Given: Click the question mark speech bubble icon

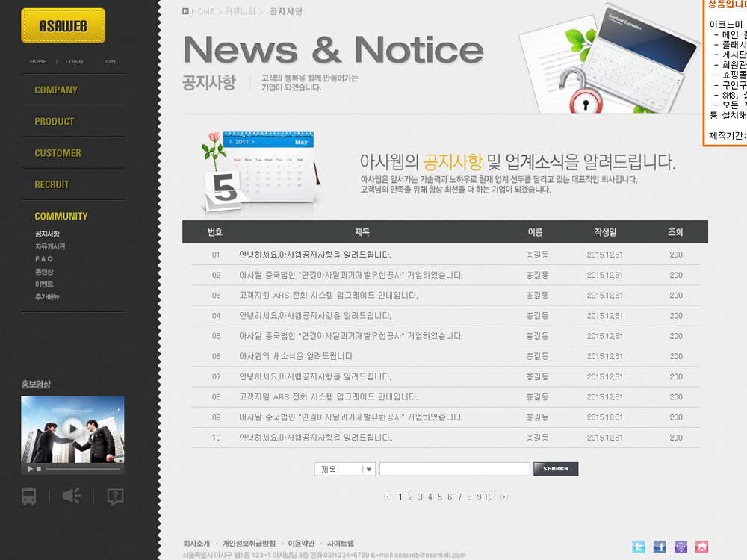Looking at the screenshot, I should [115, 497].
